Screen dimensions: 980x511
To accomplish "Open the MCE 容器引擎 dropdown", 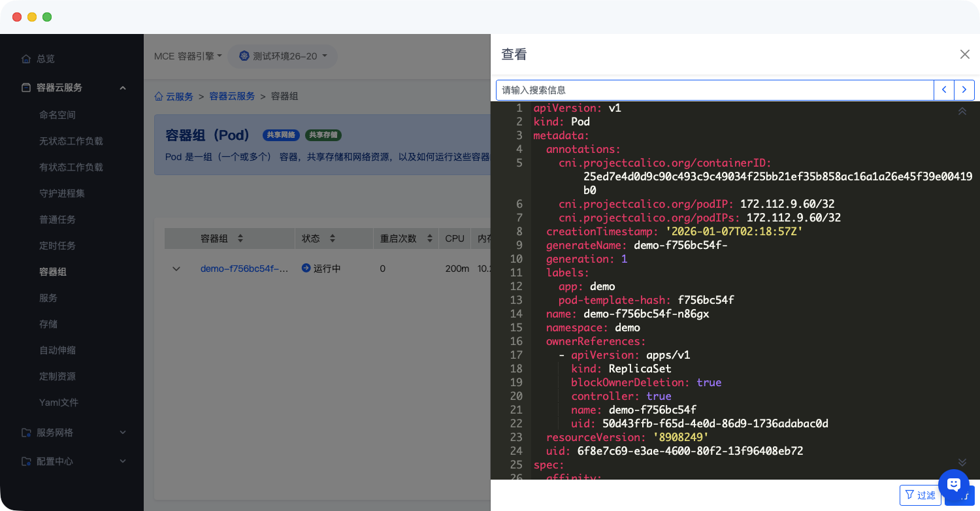I will point(188,56).
